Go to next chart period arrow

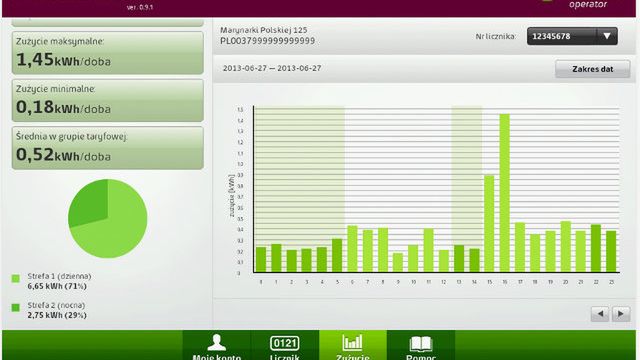621,314
